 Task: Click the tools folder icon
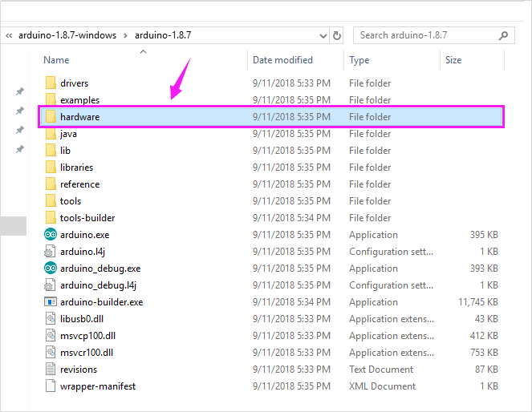(x=51, y=200)
